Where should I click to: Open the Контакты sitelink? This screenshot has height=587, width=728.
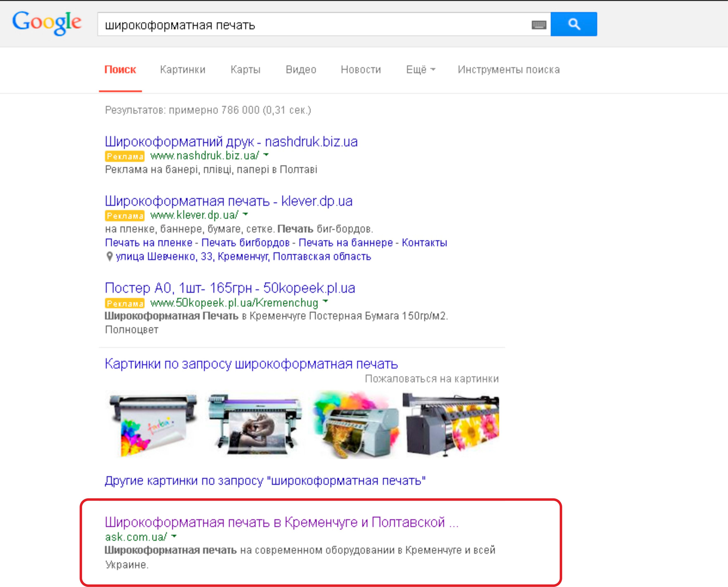pos(424,243)
